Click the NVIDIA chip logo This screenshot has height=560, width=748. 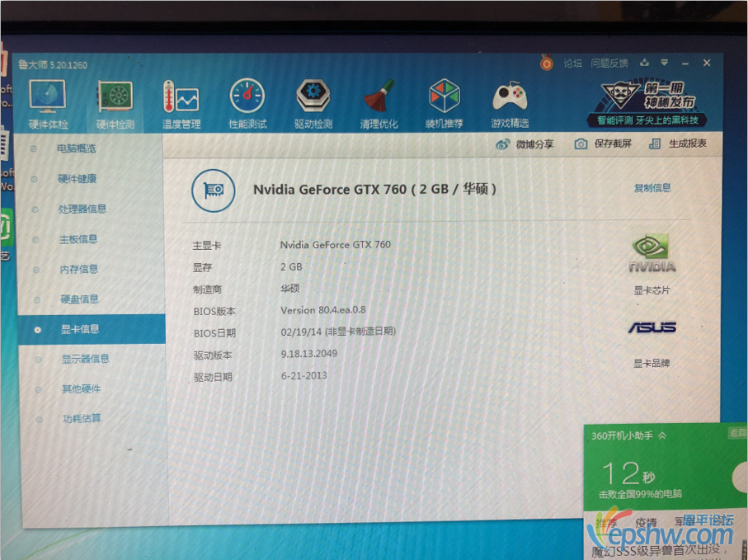point(652,253)
